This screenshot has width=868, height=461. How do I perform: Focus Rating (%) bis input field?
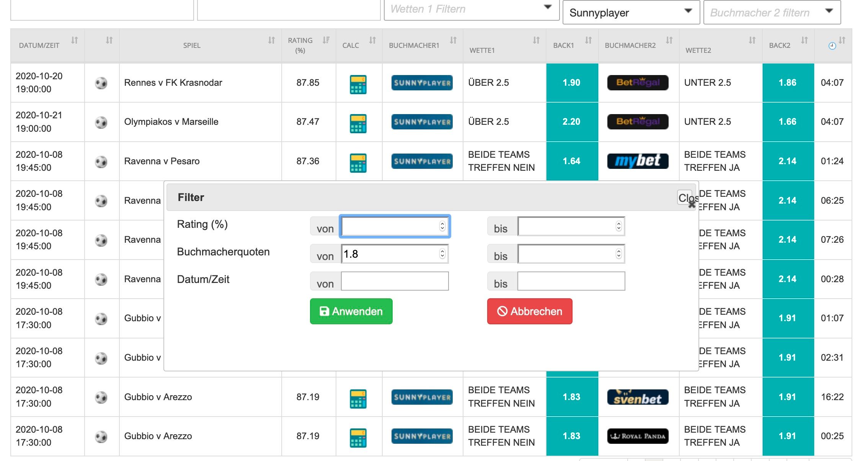pos(571,226)
